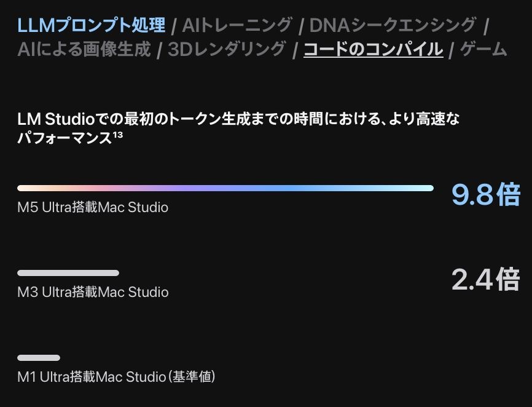The height and width of the screenshot is (407, 532).
Task: Select the 3Dレンダリング tab
Action: click(x=227, y=49)
